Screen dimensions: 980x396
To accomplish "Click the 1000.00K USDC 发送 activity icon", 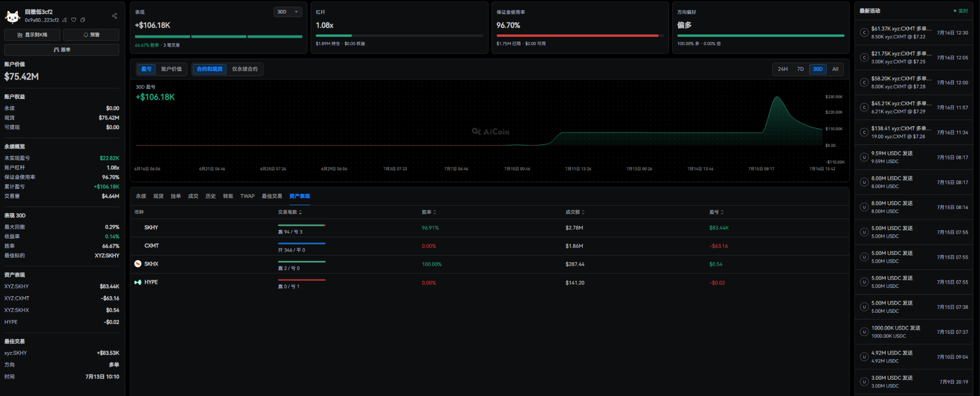I will tap(864, 332).
